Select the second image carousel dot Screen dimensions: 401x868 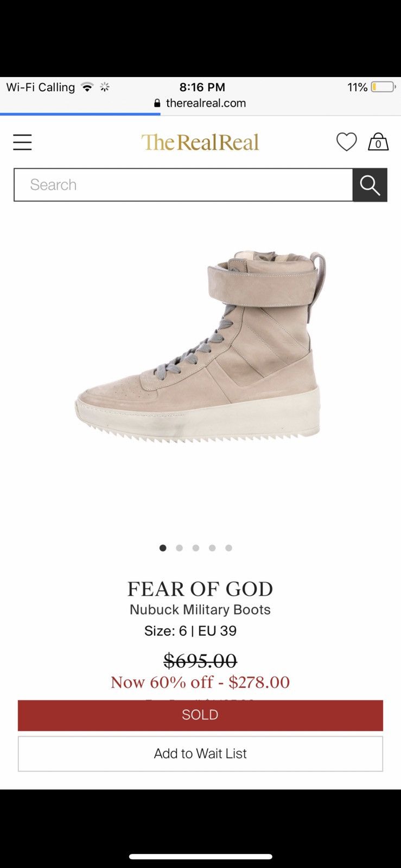179,548
